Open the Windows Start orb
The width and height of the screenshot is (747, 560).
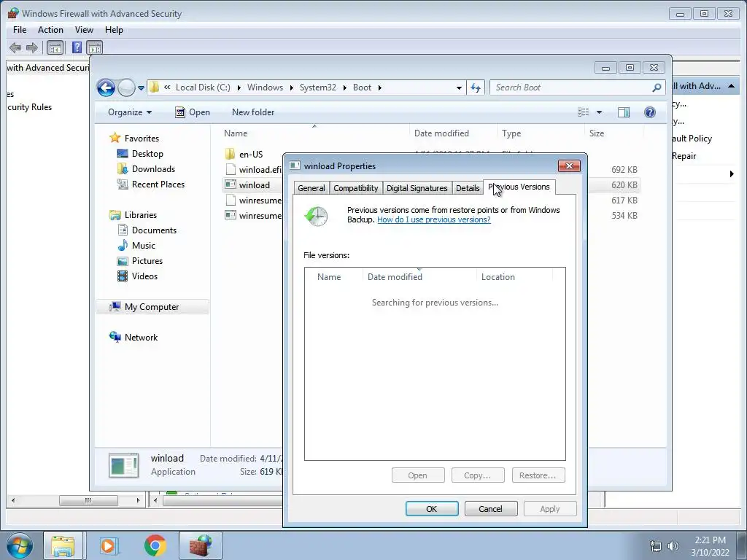click(x=20, y=545)
